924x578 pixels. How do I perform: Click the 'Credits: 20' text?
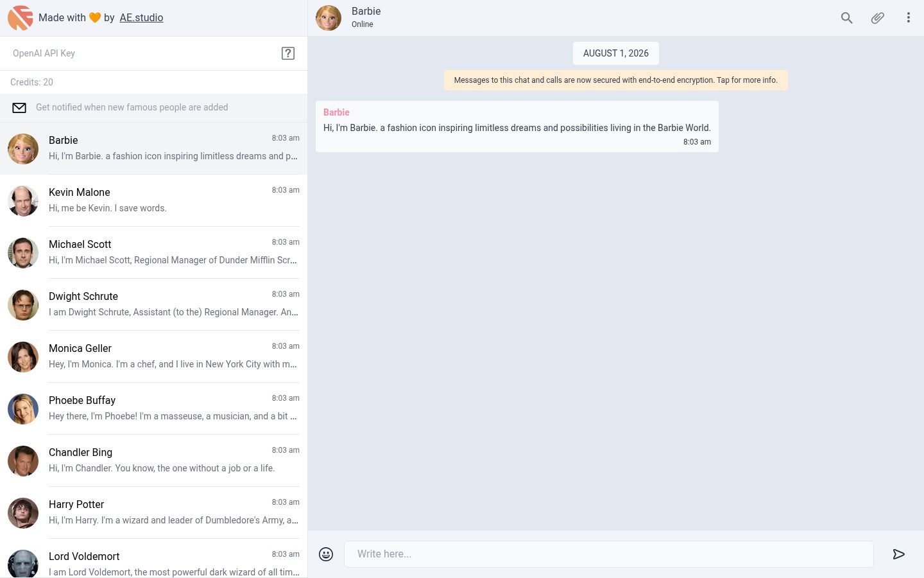pyautogui.click(x=31, y=82)
